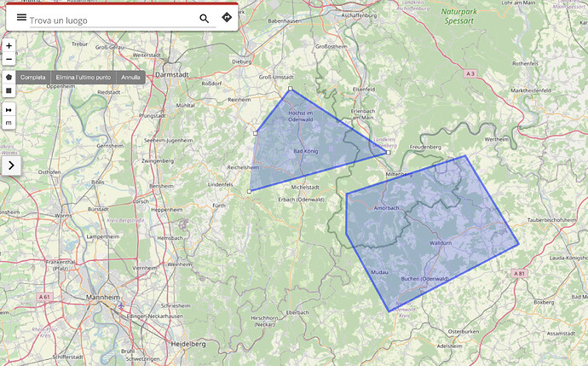The height and width of the screenshot is (366, 588).
Task: Select the rectangle drawing tool
Action: tap(9, 90)
